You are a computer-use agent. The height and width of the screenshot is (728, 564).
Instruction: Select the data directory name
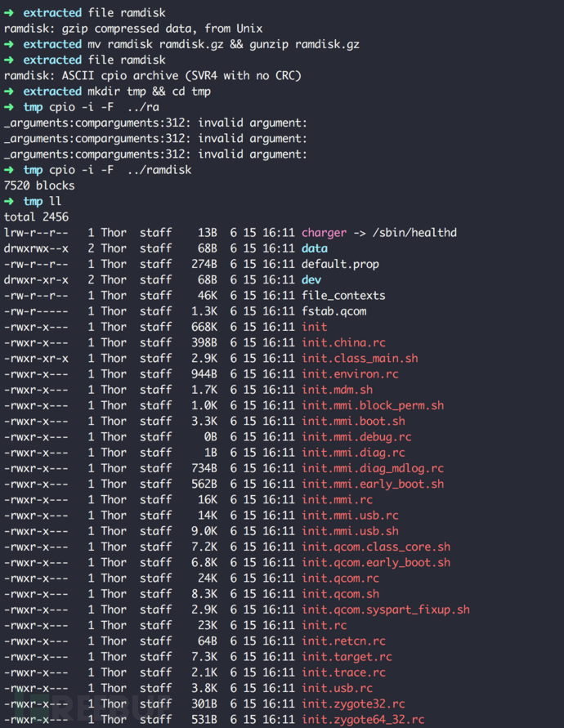[315, 248]
